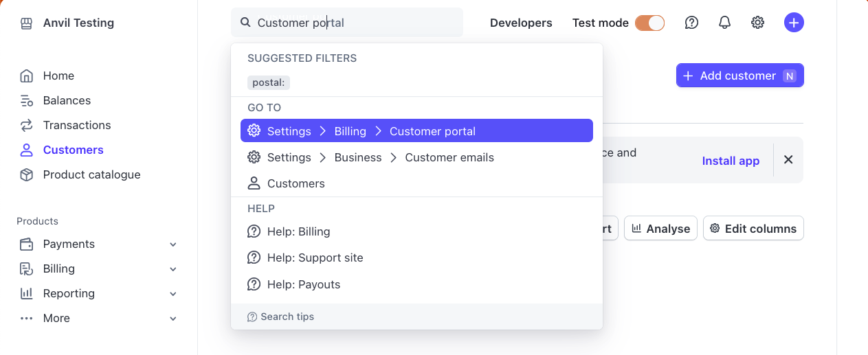This screenshot has width=868, height=355.
Task: Open Product catalogue box icon
Action: [x=26, y=174]
